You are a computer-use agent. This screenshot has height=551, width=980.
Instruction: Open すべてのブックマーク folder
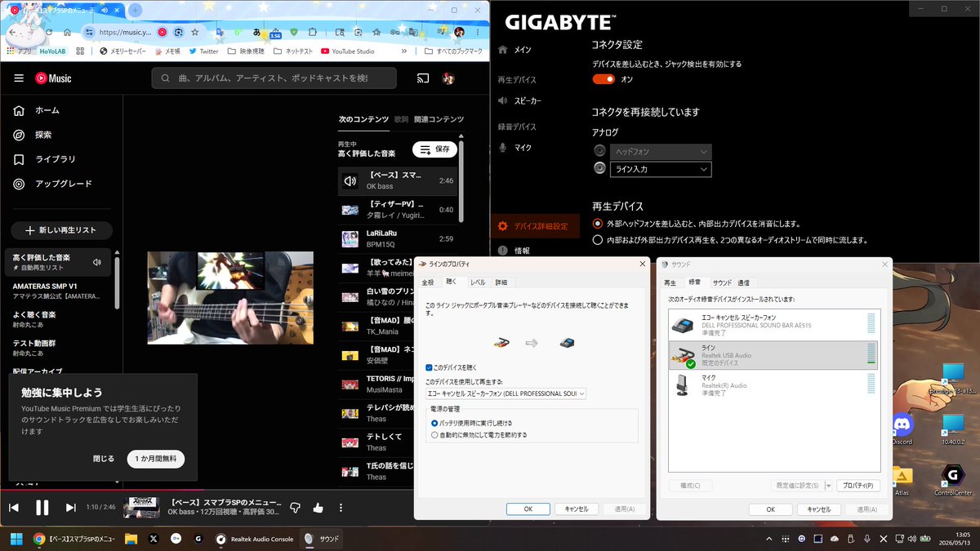pyautogui.click(x=452, y=51)
